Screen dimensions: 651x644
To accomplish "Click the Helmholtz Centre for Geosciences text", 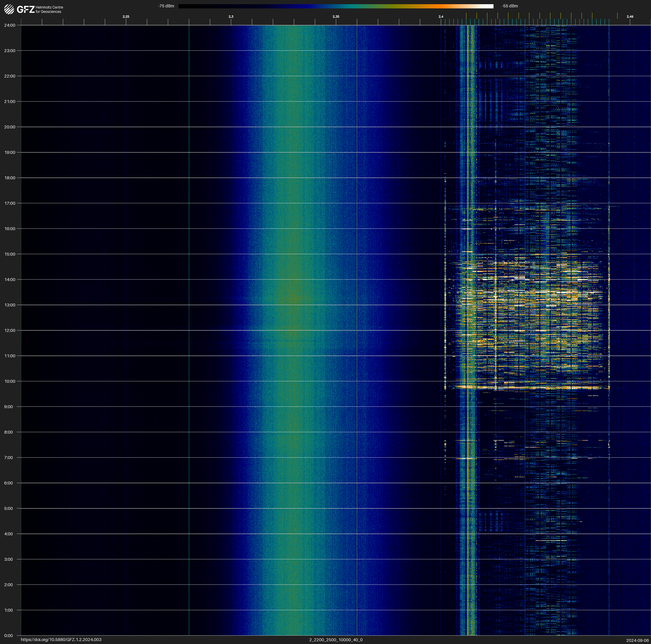I will [49, 9].
